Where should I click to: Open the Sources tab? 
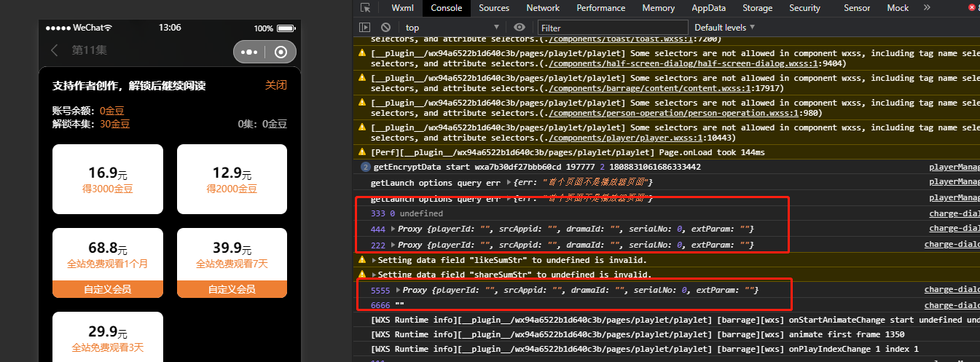[494, 8]
